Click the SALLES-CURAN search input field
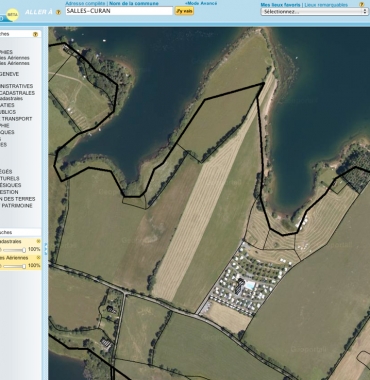The image size is (370, 380). [119, 11]
